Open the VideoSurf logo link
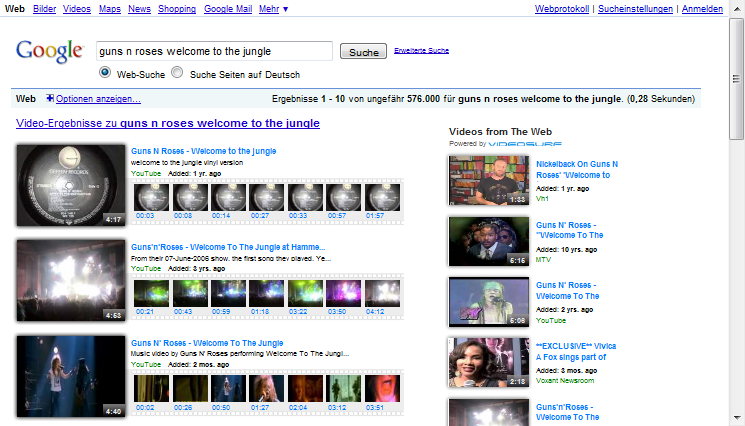The width and height of the screenshot is (745, 426). 525,144
